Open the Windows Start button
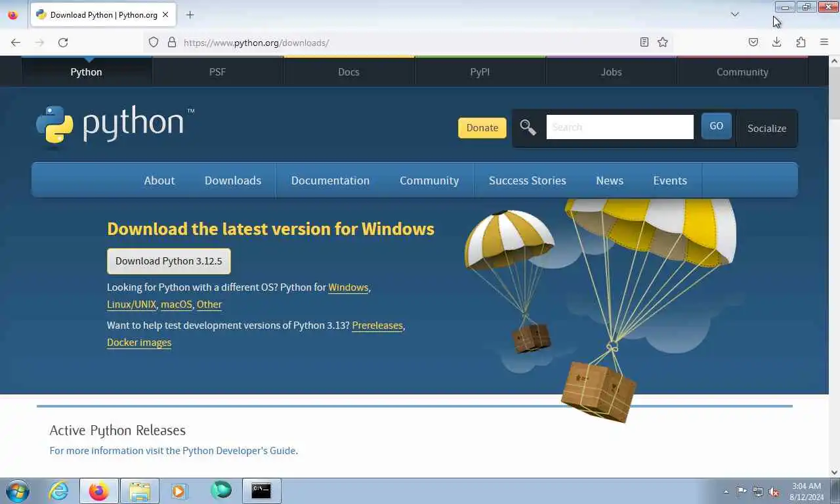Image resolution: width=840 pixels, height=504 pixels. pos(18,491)
